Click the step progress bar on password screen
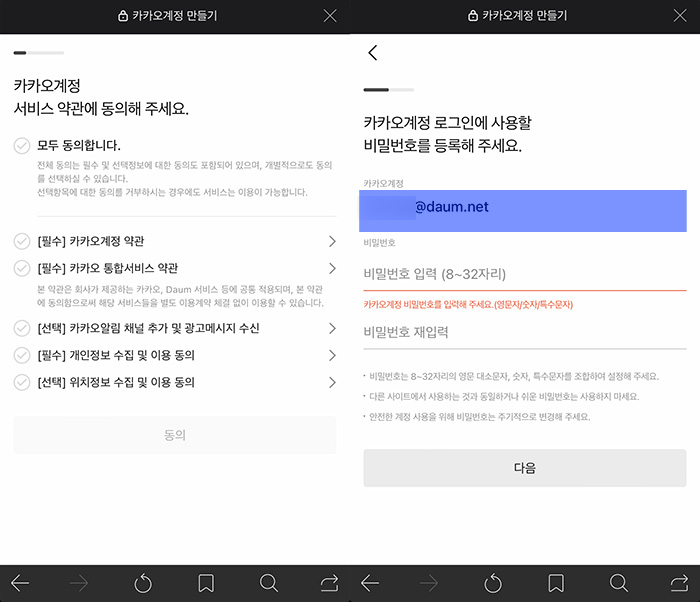Viewport: 700px width, 602px height. click(389, 90)
